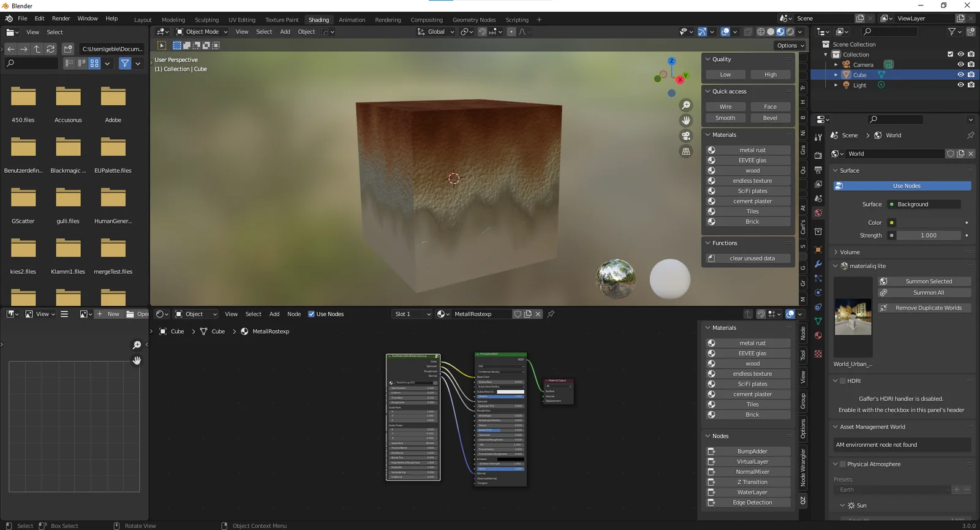Open the Render menu
The height and width of the screenshot is (530, 980).
(61, 18)
